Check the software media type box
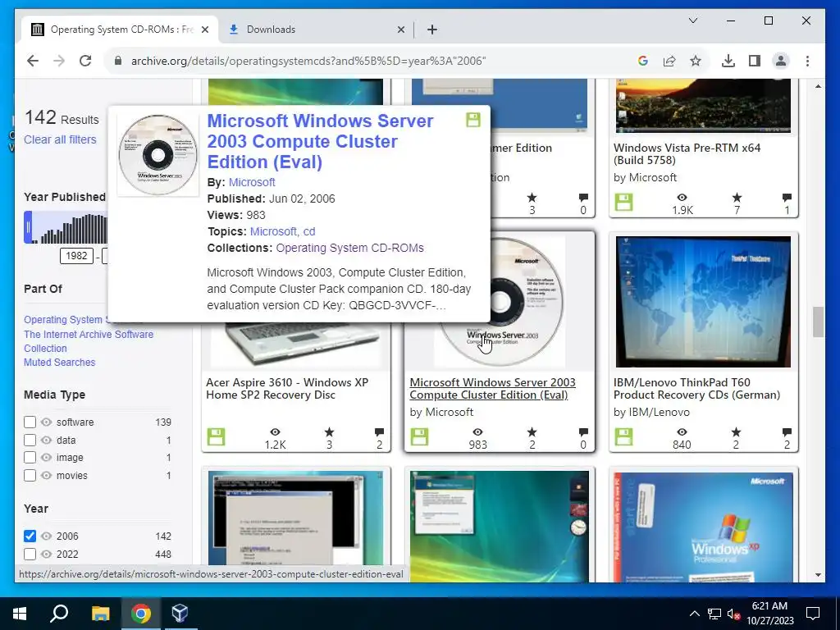Screen dimensions: 840x630 (x=30, y=422)
